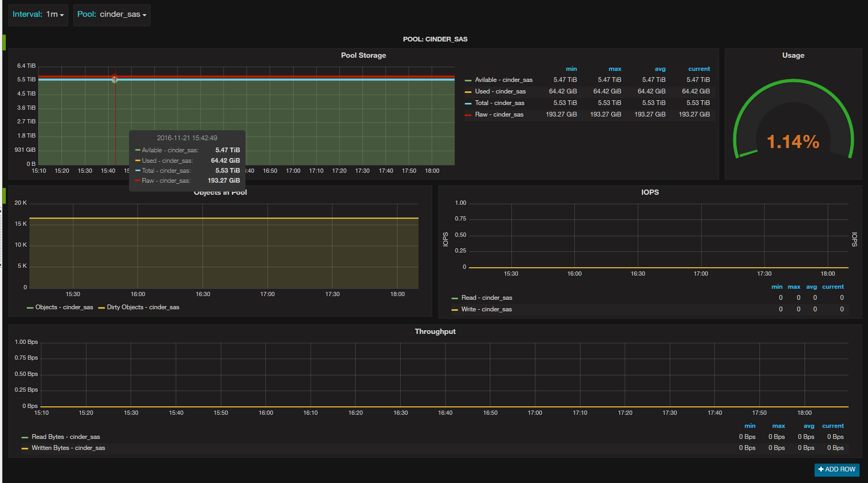Toggle the 'Write - cinder_sas' series in IOPS

tap(486, 309)
